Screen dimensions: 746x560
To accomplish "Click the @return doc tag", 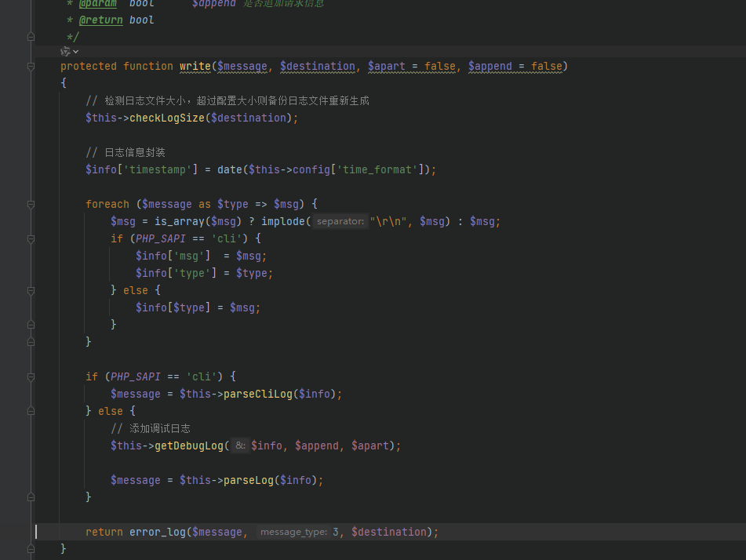I will pyautogui.click(x=100, y=20).
